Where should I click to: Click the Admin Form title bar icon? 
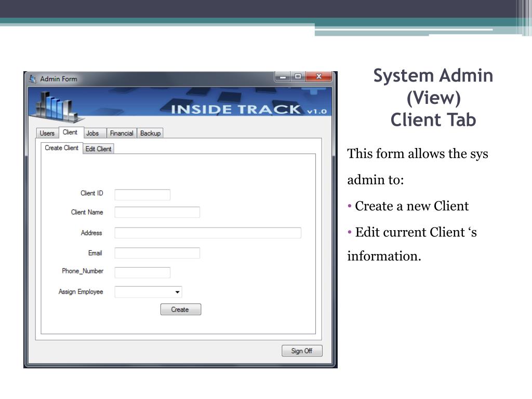(33, 79)
